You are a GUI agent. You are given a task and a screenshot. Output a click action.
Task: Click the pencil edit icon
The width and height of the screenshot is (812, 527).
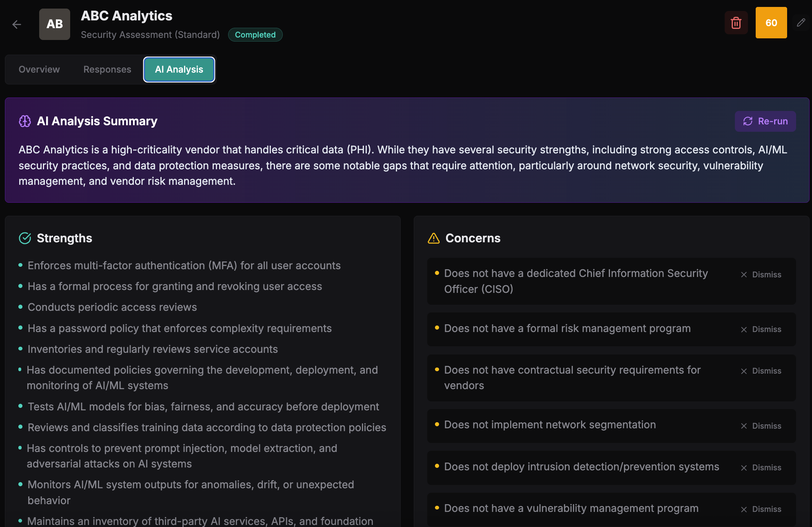pos(801,23)
